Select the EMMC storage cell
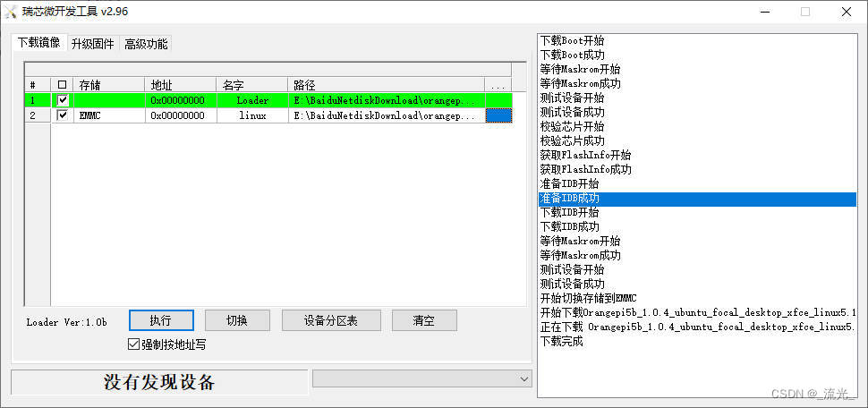Screen dimensions: 868x408 [109, 115]
